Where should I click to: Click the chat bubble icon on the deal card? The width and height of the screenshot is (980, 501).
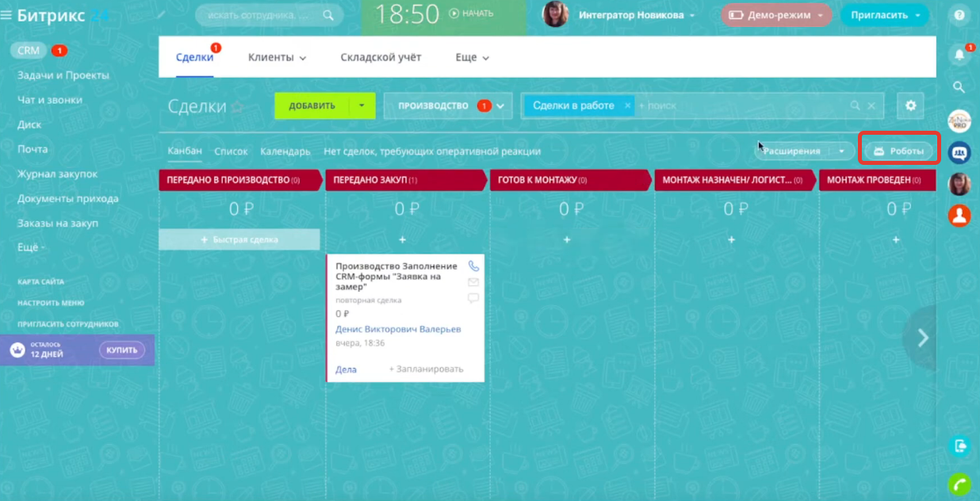(x=473, y=298)
